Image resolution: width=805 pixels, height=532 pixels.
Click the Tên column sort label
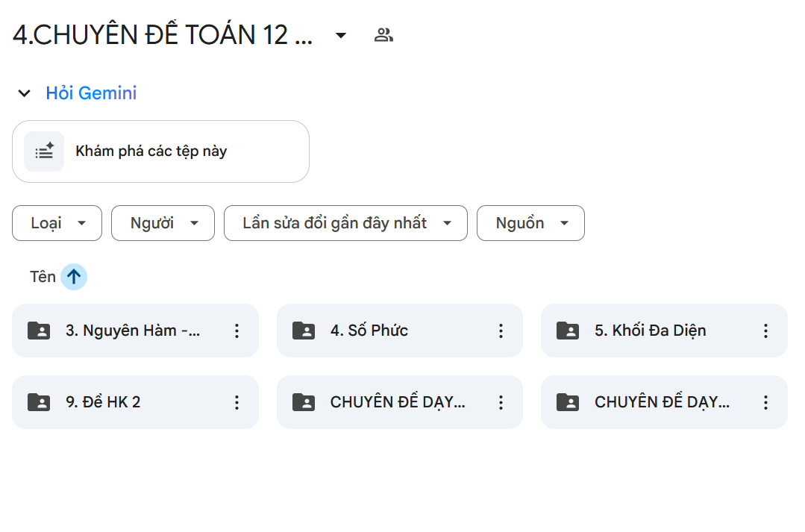pos(43,277)
